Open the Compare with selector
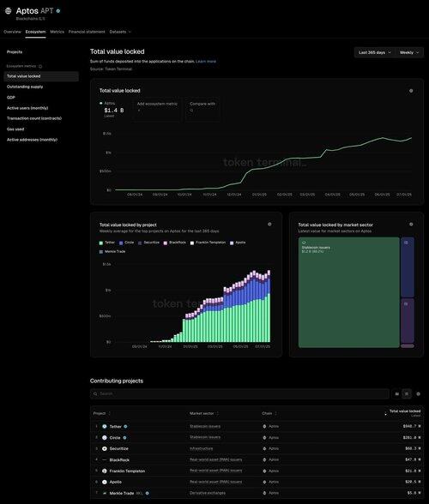 pyautogui.click(x=202, y=110)
